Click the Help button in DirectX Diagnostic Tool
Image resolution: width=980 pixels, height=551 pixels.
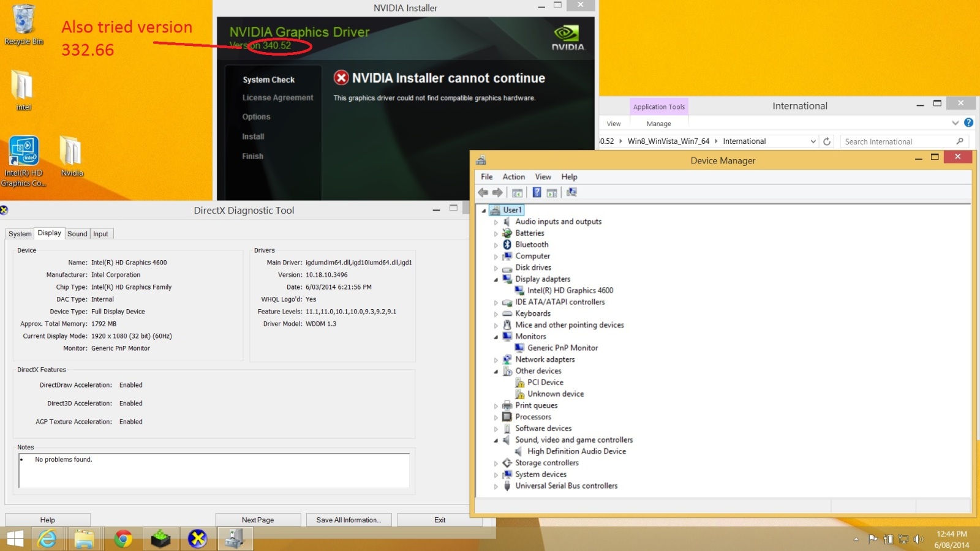pos(48,520)
